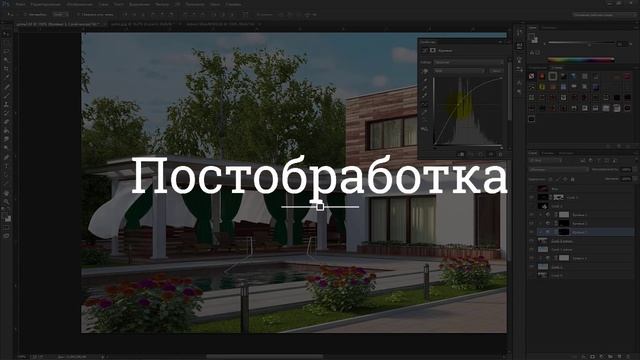The width and height of the screenshot is (640, 360).
Task: Click the rainbow color spectrum strip
Action: click(x=581, y=60)
